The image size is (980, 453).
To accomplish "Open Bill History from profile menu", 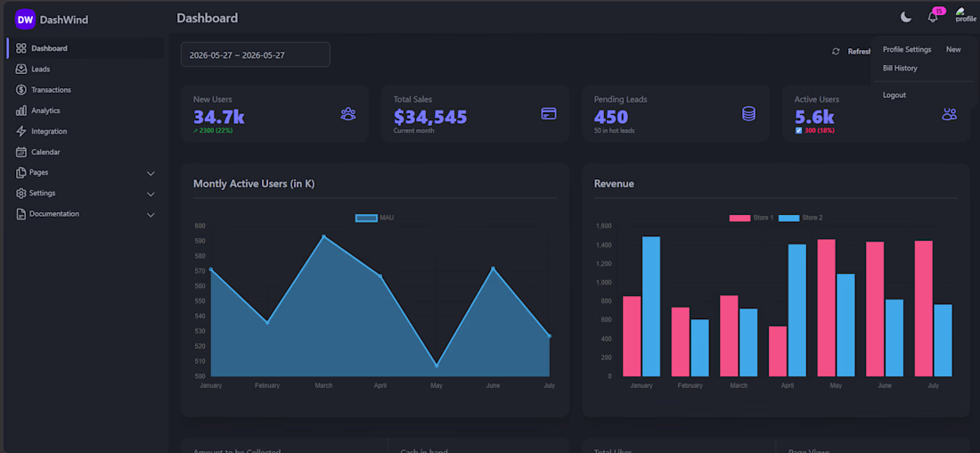I will click(900, 68).
